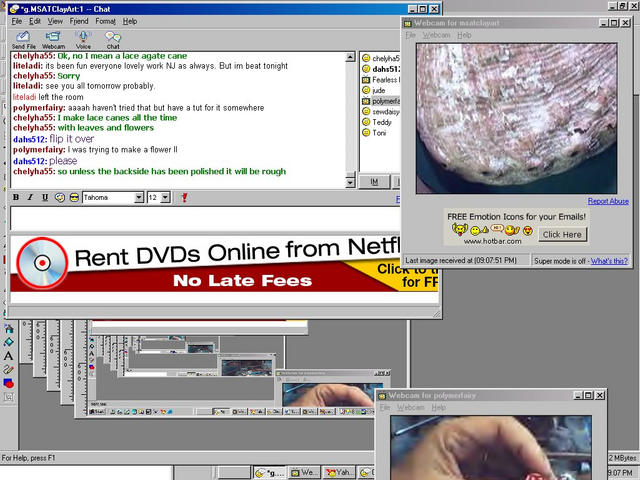Select sewdaisy in the user list
The width and height of the screenshot is (640, 480).
coord(380,111)
